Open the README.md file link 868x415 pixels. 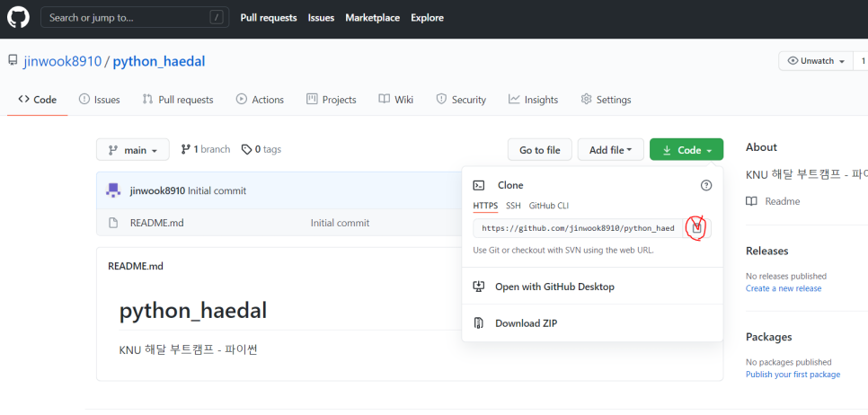click(x=156, y=223)
